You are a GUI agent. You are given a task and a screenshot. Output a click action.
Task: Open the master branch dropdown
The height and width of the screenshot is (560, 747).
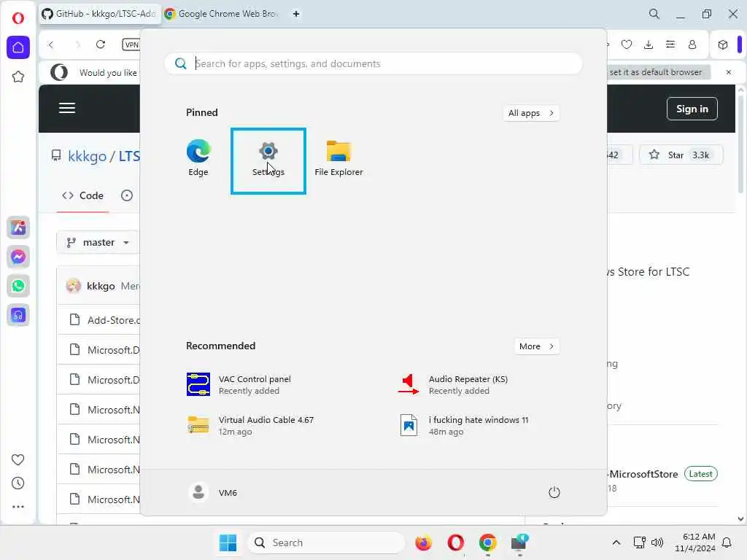tap(98, 242)
